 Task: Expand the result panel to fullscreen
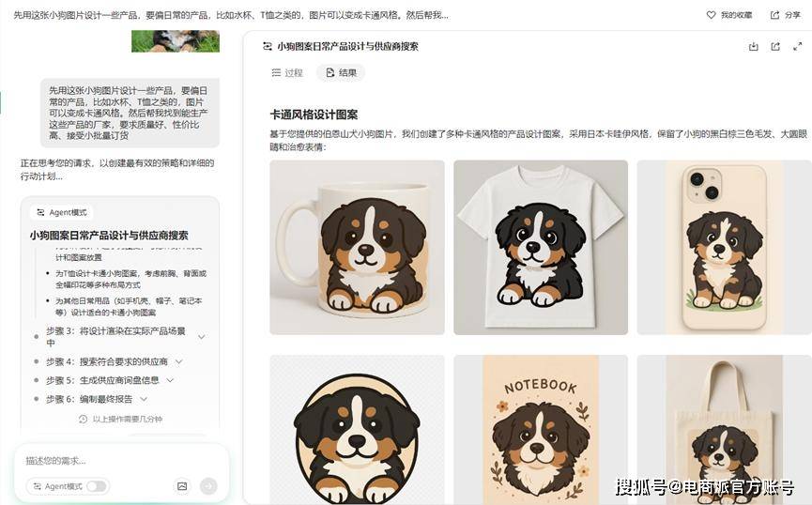coord(798,47)
